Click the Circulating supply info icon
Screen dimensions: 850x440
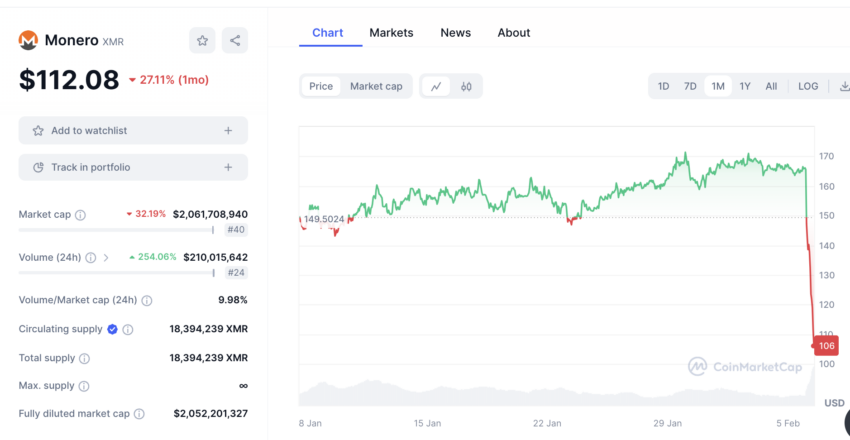[128, 329]
